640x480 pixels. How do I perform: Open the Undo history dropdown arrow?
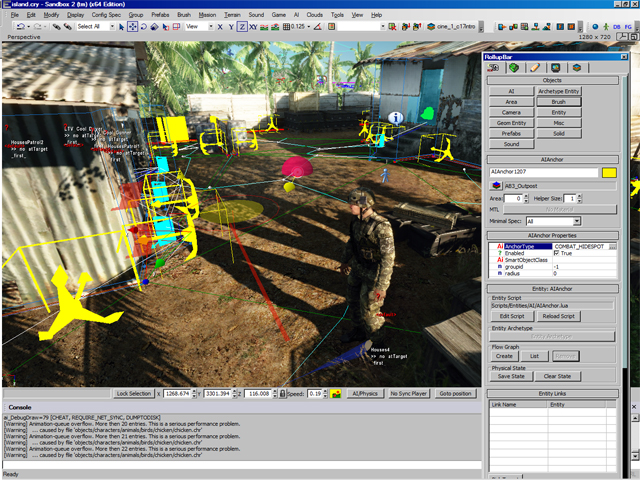pos(28,27)
